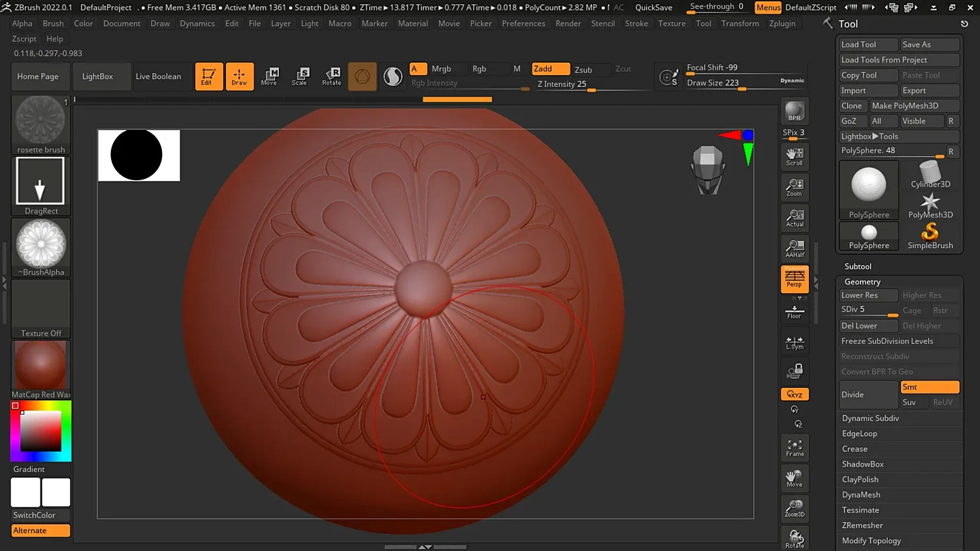Click the Make PolyMesh3D button
Screen dimensions: 980x551
(x=913, y=106)
